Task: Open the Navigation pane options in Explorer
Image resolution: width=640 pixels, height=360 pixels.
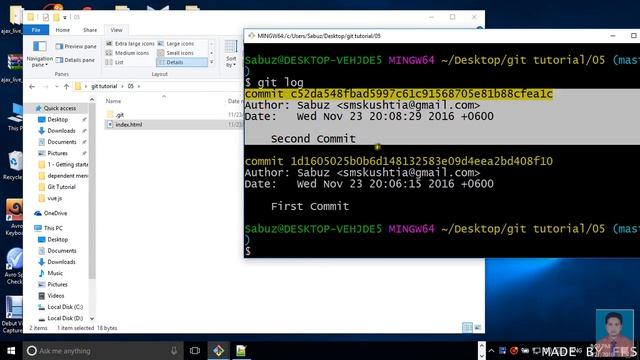Action: (x=40, y=54)
